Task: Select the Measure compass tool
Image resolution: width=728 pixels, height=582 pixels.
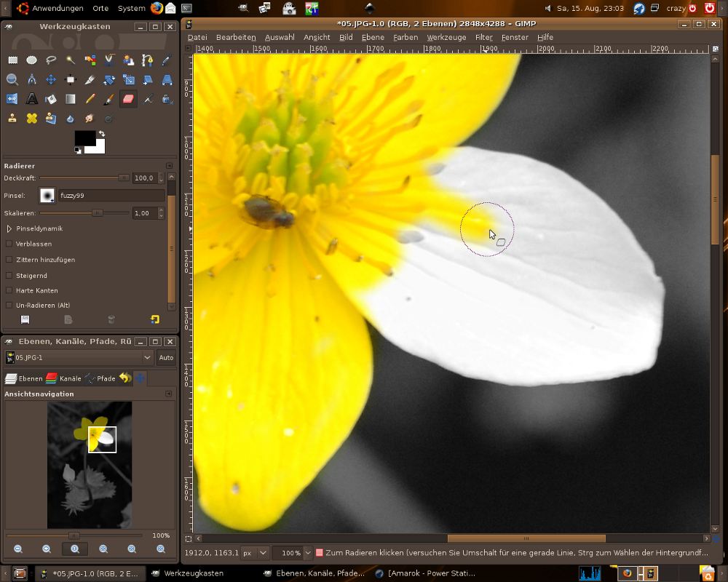Action: click(x=31, y=79)
